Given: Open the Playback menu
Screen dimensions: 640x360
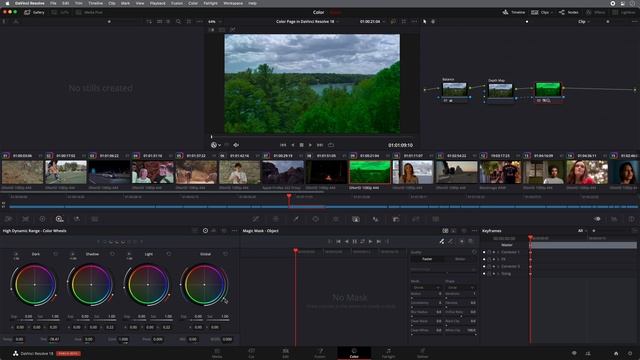Looking at the screenshot, I should pos(157,3).
